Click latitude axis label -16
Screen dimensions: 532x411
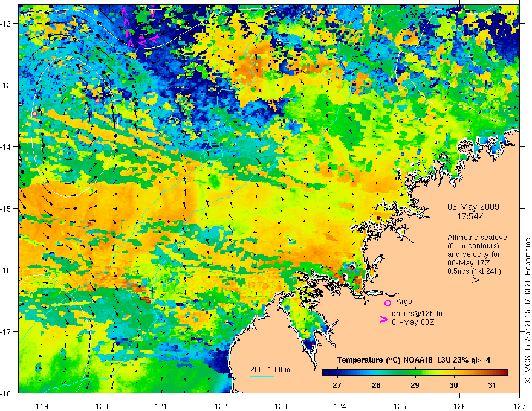(x=7, y=270)
